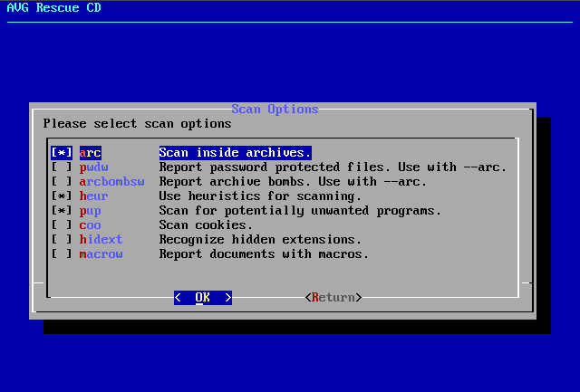
Task: Select the 'pwdw' option label
Action: tap(94, 167)
